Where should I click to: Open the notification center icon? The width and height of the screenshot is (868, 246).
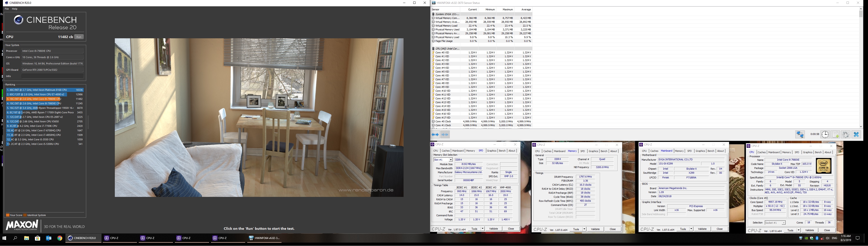click(858, 238)
